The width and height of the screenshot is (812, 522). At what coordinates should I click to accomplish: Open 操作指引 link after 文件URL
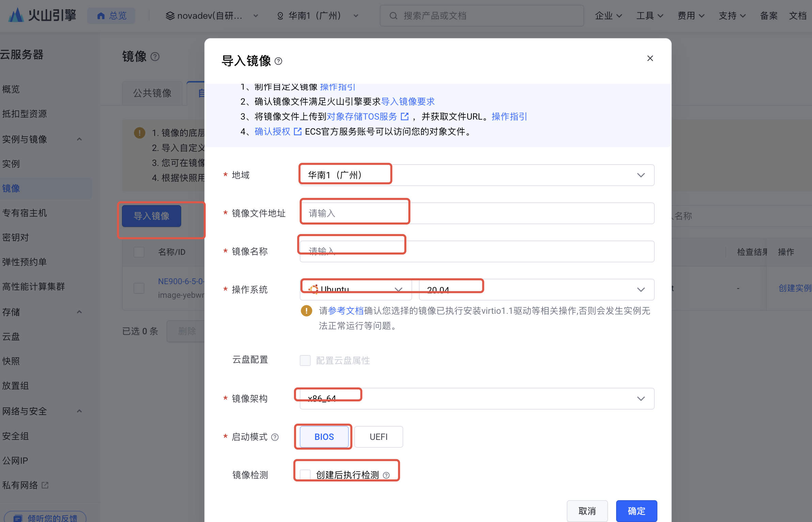[509, 117]
